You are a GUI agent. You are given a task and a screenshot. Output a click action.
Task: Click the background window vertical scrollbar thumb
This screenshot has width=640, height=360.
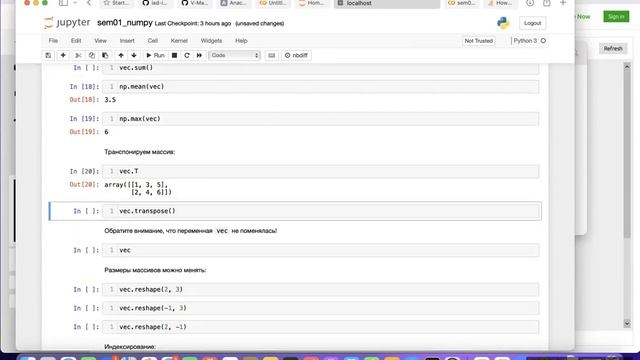click(x=627, y=154)
